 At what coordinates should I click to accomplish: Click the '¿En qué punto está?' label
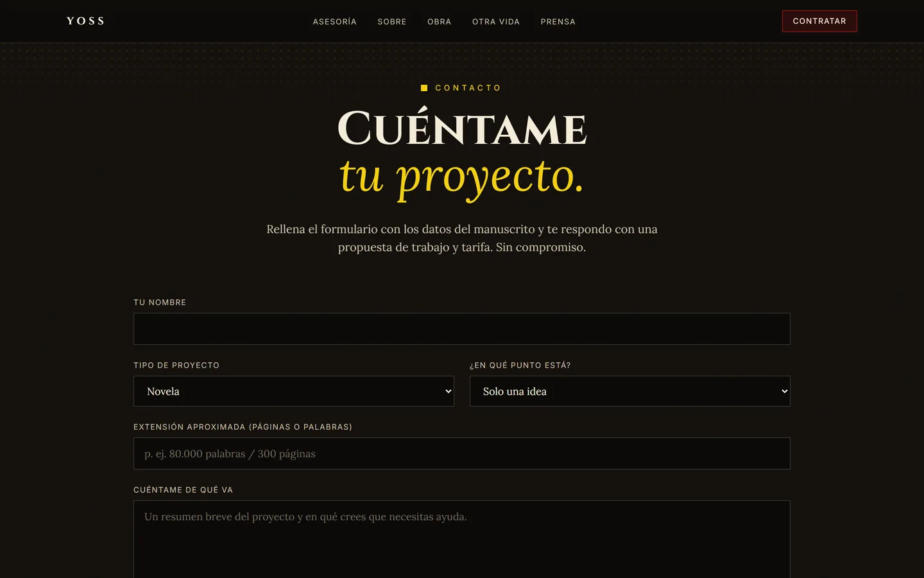520,365
